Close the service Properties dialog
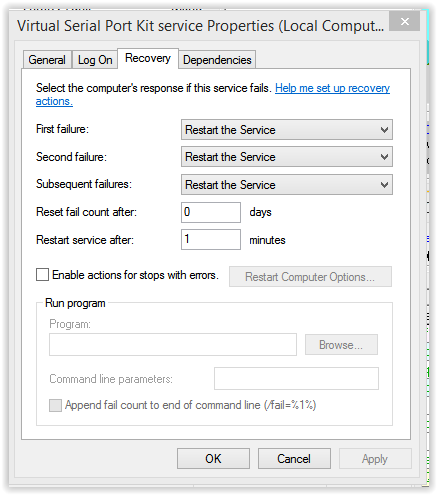Screen dimensions: 437x495 (x=405, y=22)
